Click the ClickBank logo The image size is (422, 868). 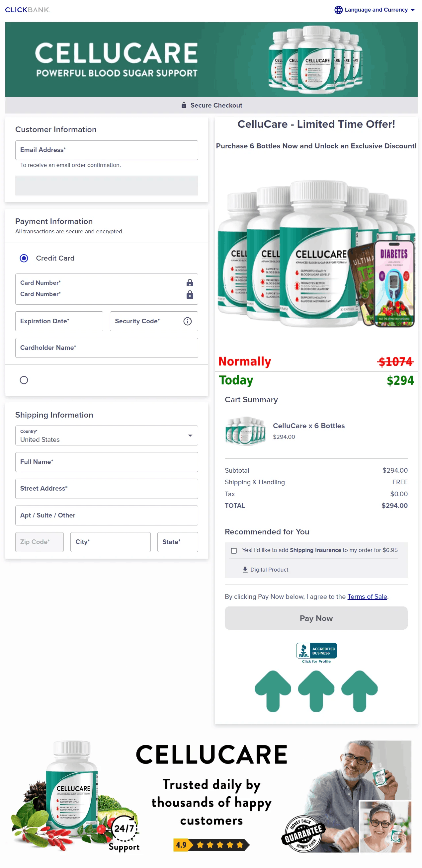click(27, 10)
